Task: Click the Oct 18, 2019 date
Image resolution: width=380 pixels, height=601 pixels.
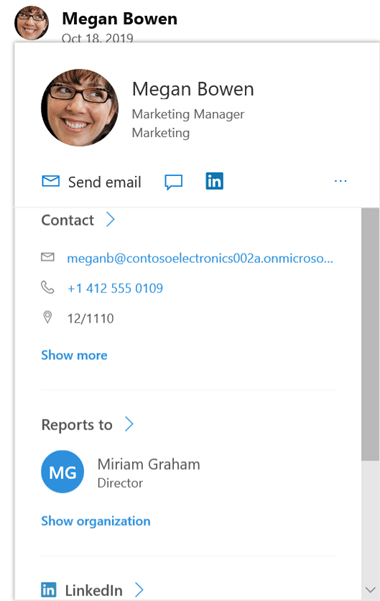Action: tap(97, 37)
